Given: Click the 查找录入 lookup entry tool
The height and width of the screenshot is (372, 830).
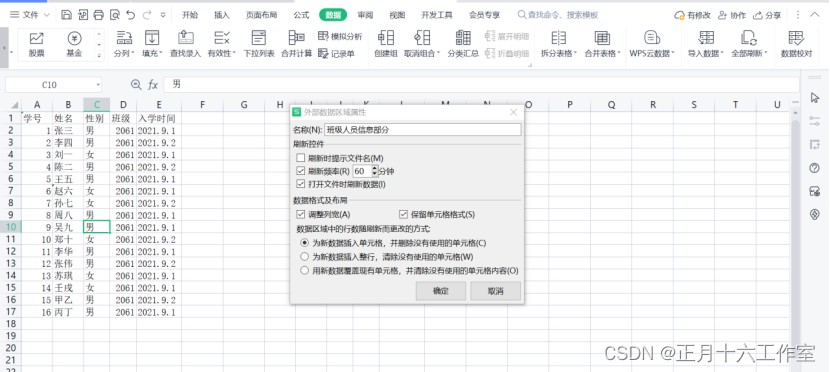Looking at the screenshot, I should point(185,44).
